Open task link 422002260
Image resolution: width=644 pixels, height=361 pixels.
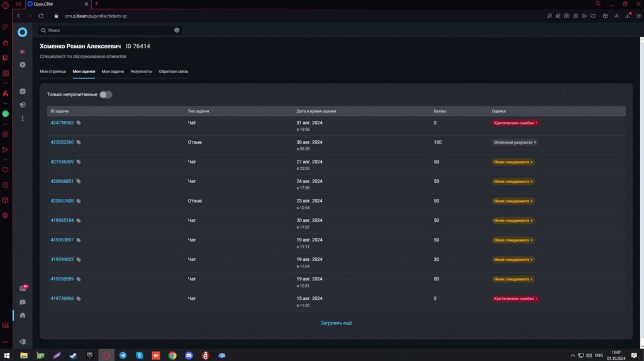point(62,143)
